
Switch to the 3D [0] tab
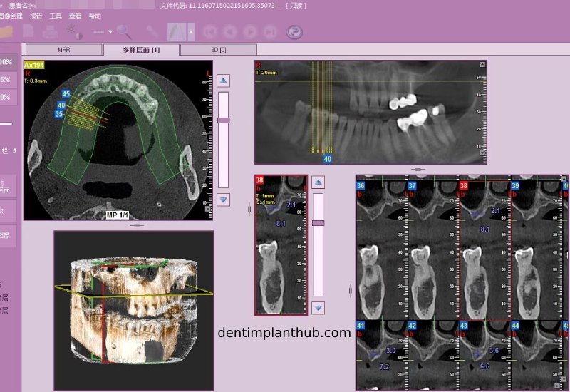tap(219, 50)
